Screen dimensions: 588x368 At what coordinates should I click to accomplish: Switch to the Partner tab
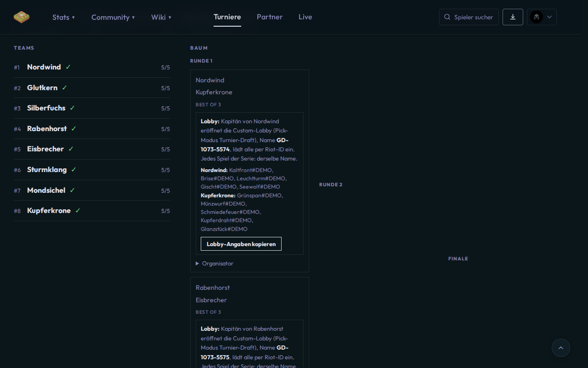pyautogui.click(x=270, y=17)
